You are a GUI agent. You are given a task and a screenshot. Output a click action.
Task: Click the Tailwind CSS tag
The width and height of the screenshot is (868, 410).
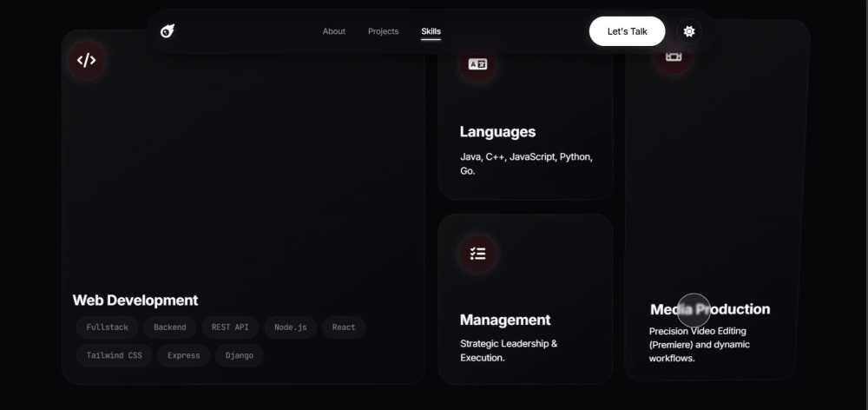click(x=114, y=355)
